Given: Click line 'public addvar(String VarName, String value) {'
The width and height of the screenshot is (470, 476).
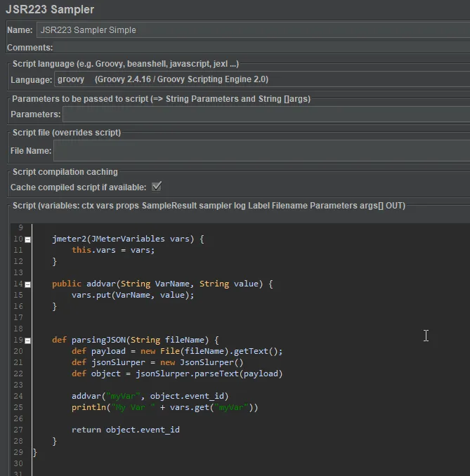Looking at the screenshot, I should coord(162,284).
